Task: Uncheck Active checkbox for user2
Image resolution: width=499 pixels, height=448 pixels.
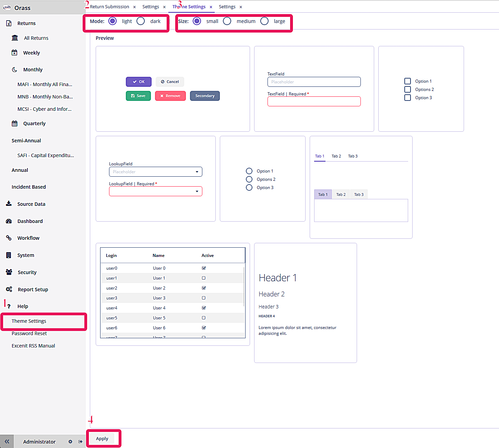Action: pyautogui.click(x=204, y=288)
